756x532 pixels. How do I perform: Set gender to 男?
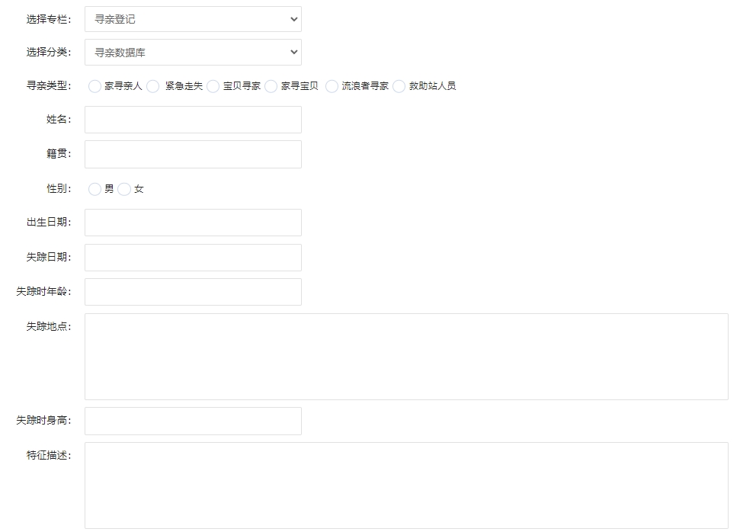pos(94,190)
